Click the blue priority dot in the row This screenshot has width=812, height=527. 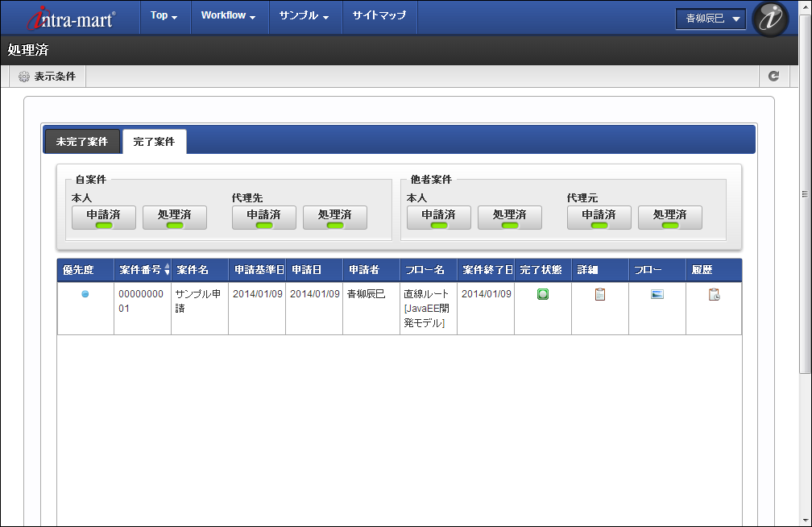(x=85, y=294)
